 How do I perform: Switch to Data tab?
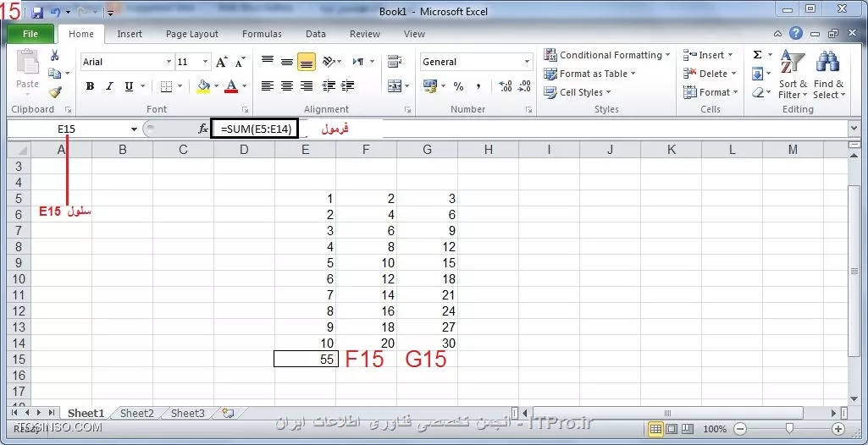(x=316, y=34)
